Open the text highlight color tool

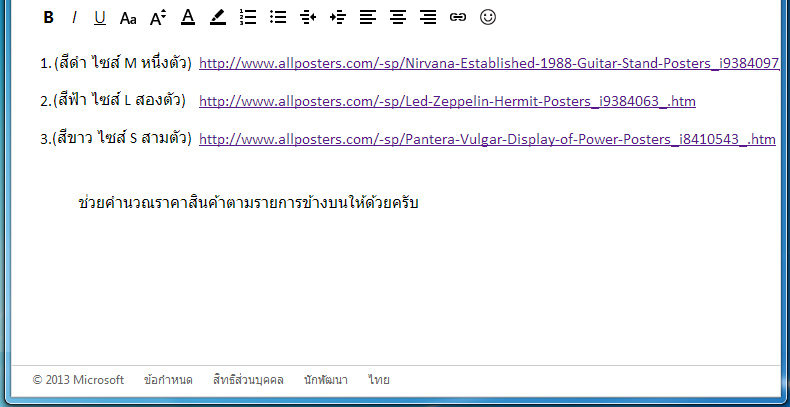tap(218, 17)
